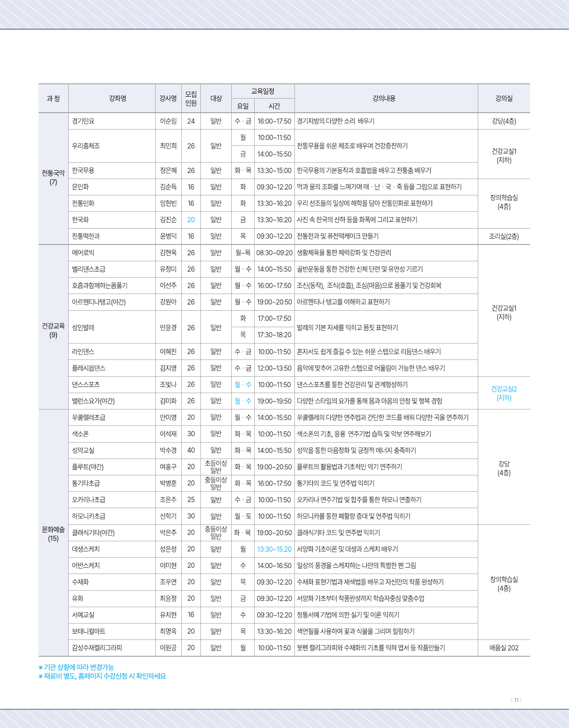
Task: Select the 어반스케치 course name
Action: 86,565
